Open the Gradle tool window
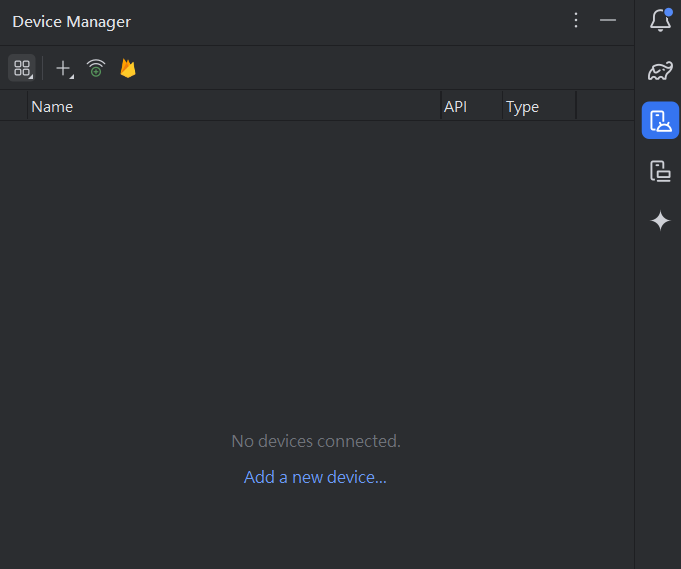Viewport: 681px width, 569px height. tap(660, 71)
